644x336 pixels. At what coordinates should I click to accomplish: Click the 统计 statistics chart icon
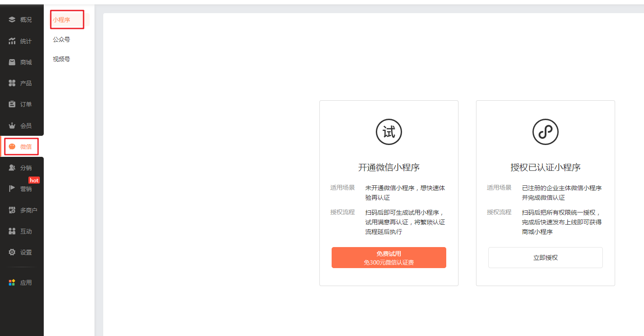[12, 41]
